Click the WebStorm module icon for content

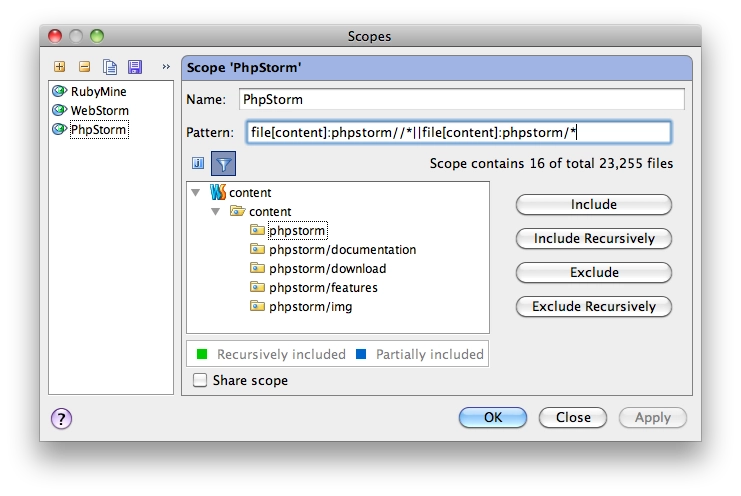coord(218,192)
